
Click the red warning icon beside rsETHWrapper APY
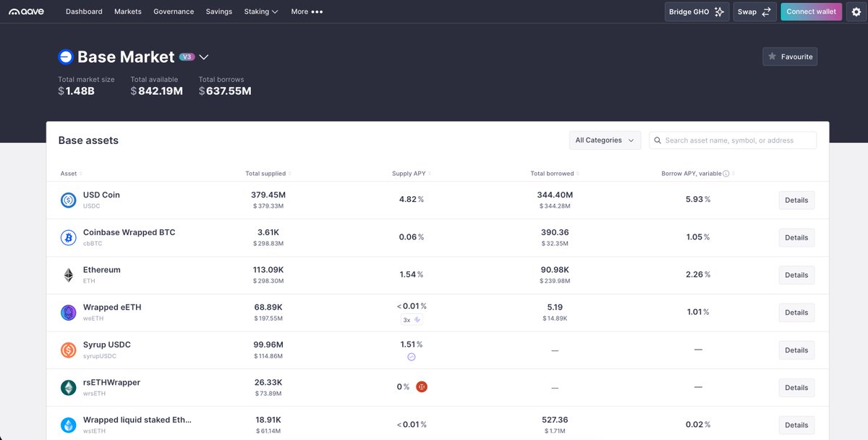click(422, 387)
